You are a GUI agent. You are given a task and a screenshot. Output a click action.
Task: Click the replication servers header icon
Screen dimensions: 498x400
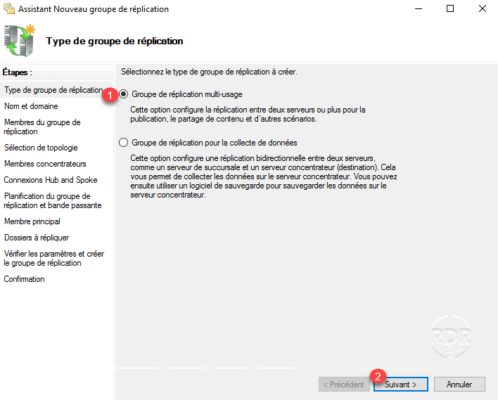(19, 41)
